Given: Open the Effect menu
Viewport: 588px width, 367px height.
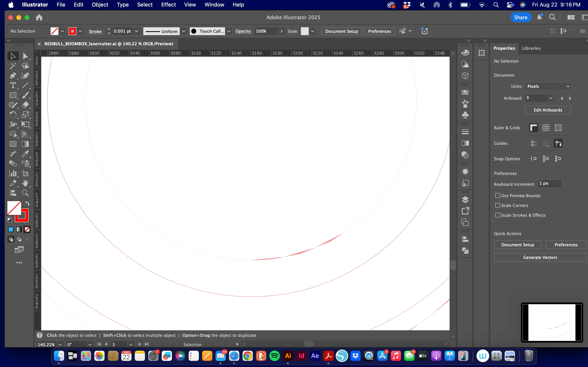Looking at the screenshot, I should (168, 5).
